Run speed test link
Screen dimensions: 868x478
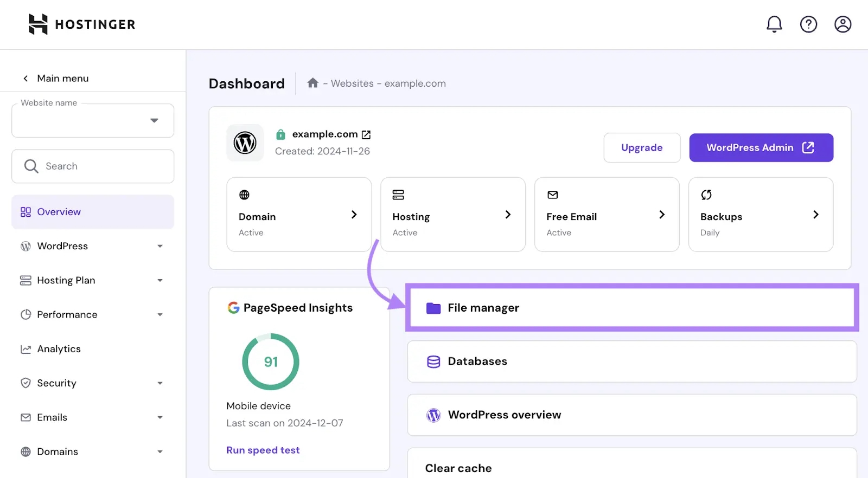(x=263, y=450)
